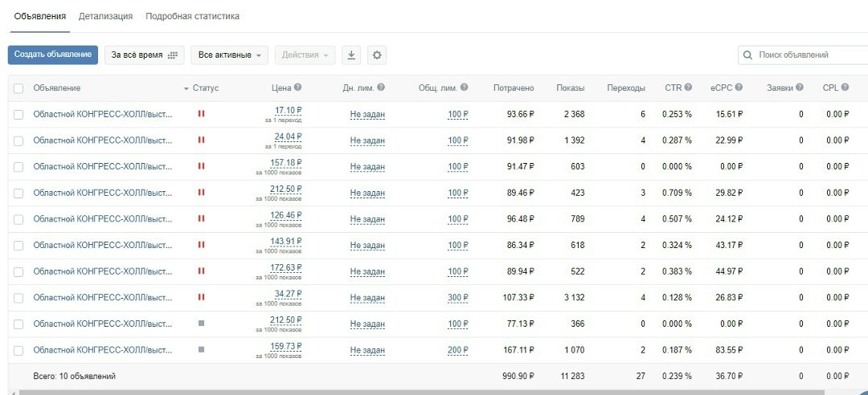Open the Действия actions dropdown

[305, 55]
